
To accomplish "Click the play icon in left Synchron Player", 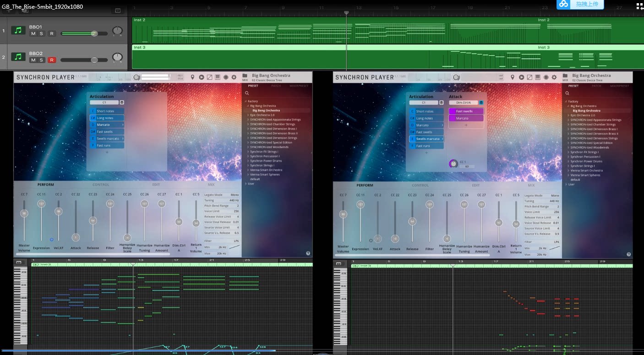I will coord(201,77).
